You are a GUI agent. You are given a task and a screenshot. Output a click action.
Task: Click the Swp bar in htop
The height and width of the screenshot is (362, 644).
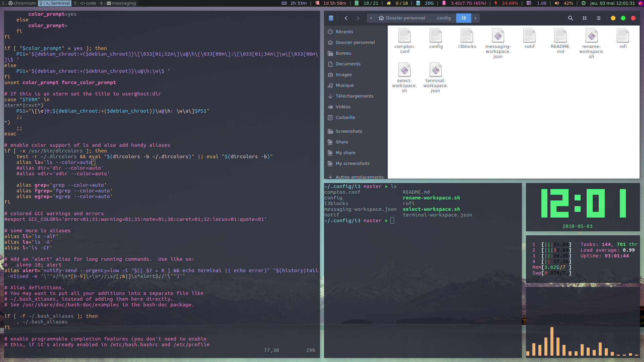click(552, 273)
